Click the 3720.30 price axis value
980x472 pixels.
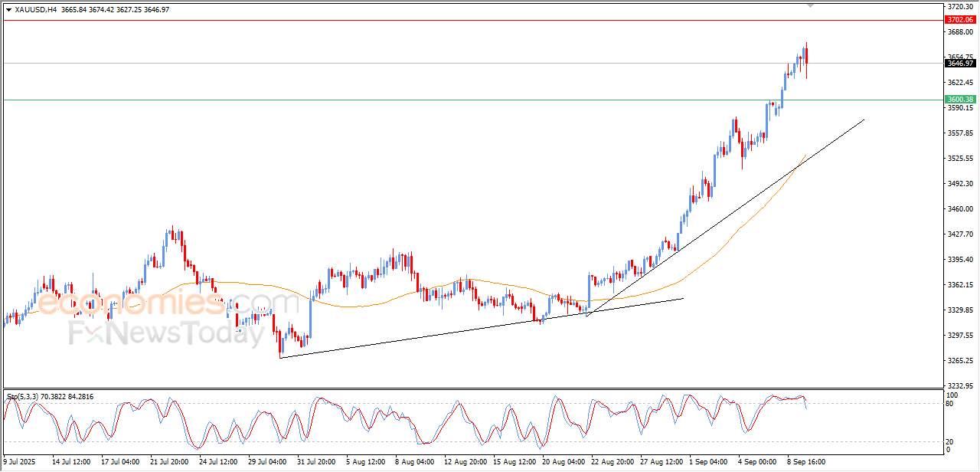tap(960, 6)
